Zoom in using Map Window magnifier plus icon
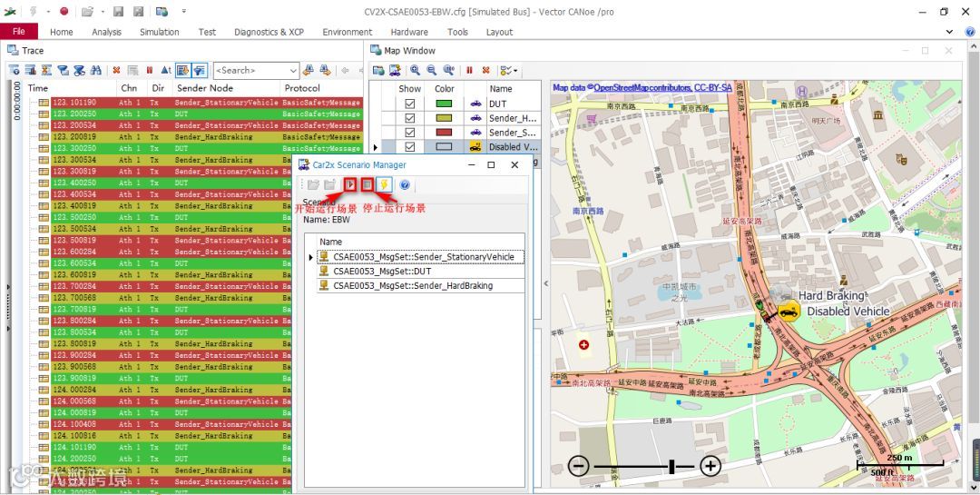Viewport: 980px width, 495px height. coord(415,70)
